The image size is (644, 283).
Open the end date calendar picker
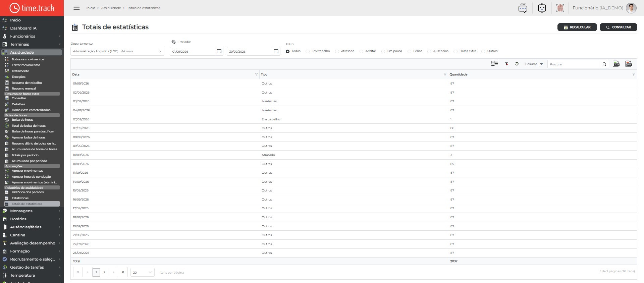pyautogui.click(x=276, y=51)
